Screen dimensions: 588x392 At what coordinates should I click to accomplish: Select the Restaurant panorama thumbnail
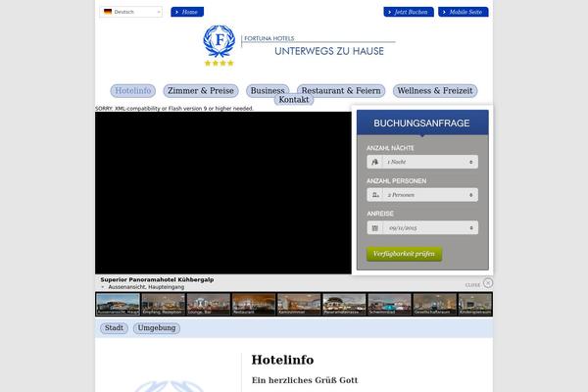(254, 304)
